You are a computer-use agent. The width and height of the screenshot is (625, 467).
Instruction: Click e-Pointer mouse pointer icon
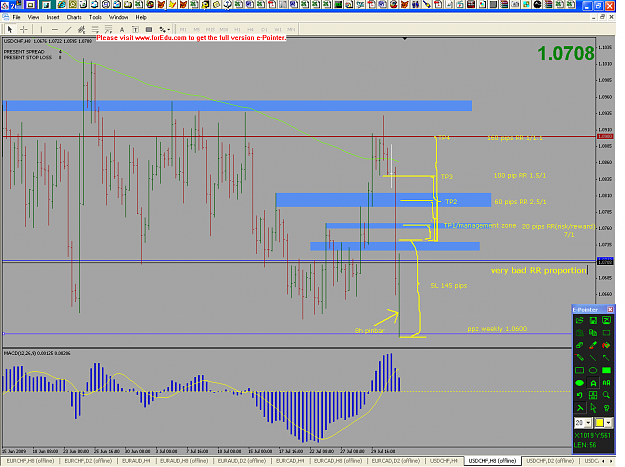coord(593,408)
